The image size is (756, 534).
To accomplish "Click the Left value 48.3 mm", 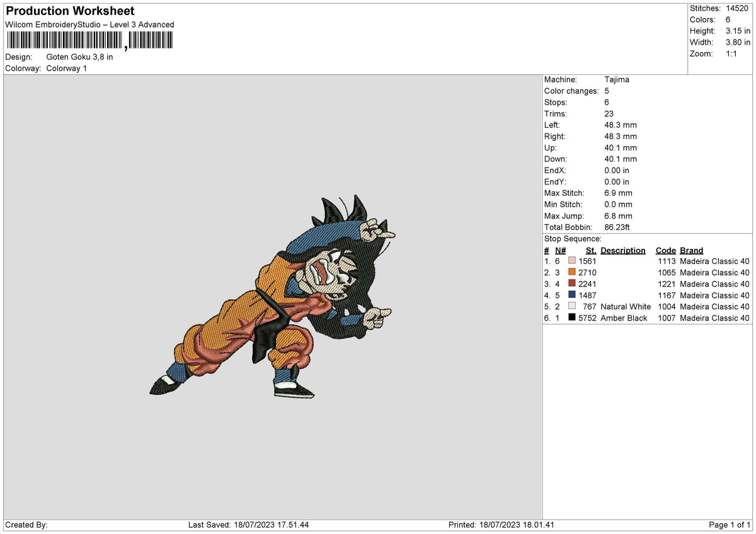I will coord(621,125).
